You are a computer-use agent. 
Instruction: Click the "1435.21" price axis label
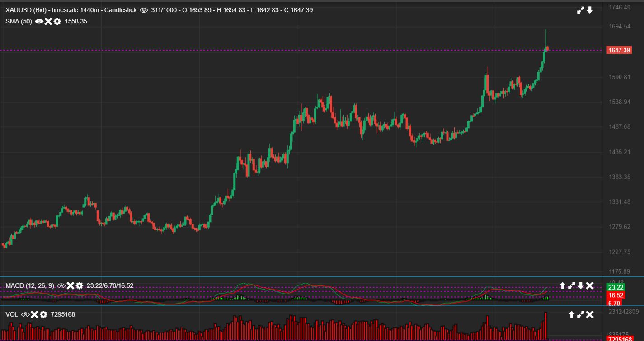click(x=620, y=152)
